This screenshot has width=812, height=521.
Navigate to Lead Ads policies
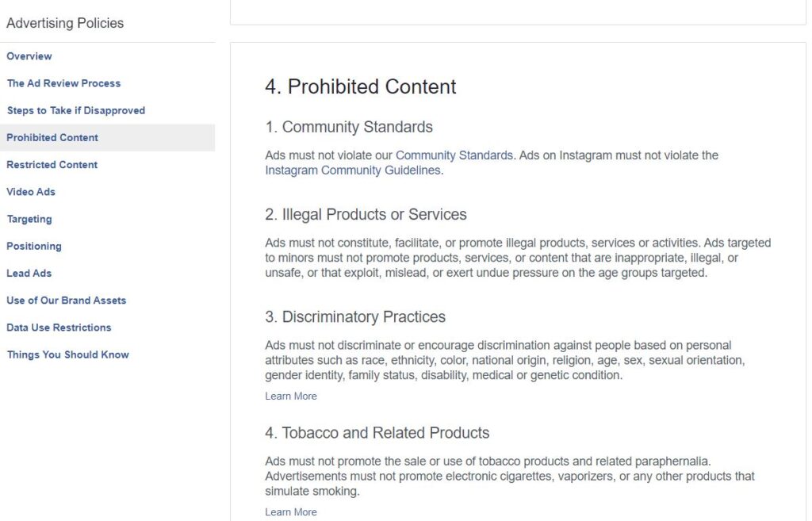point(29,274)
